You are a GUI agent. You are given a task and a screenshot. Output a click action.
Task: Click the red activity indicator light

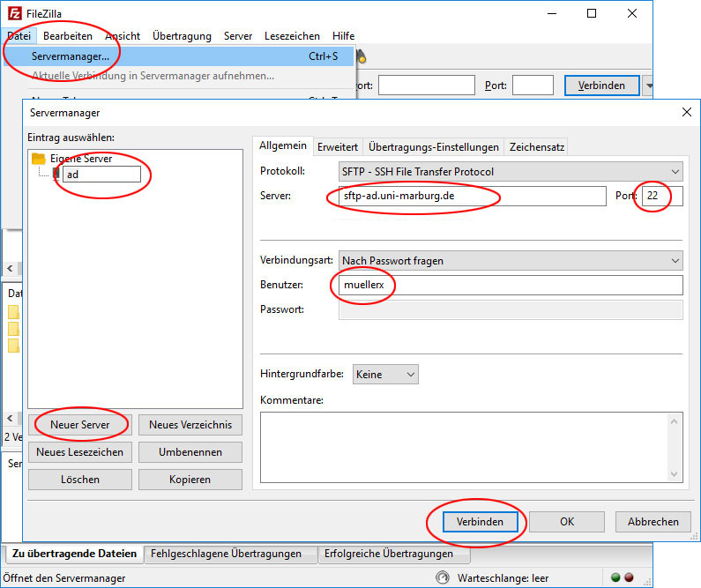coord(630,578)
